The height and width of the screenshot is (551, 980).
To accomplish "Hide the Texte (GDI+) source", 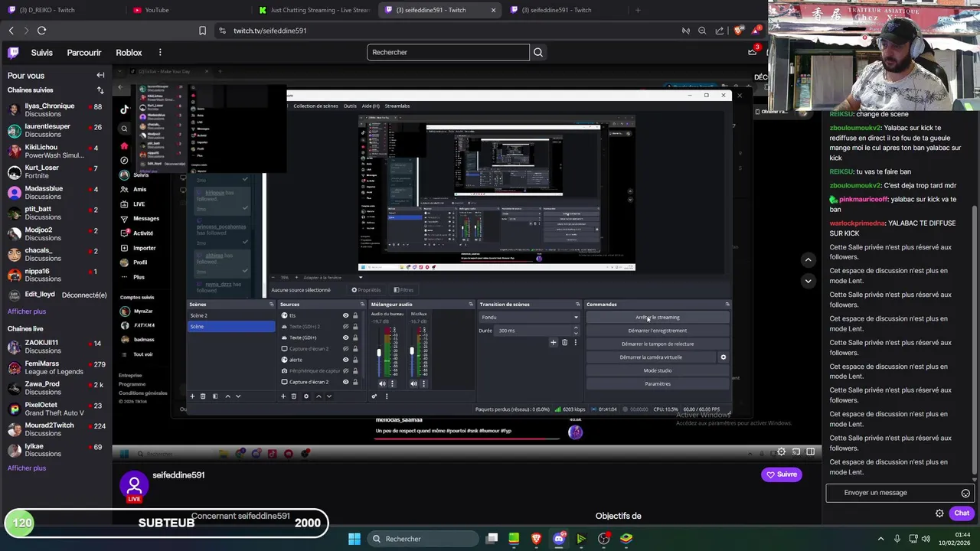I will [x=345, y=337].
